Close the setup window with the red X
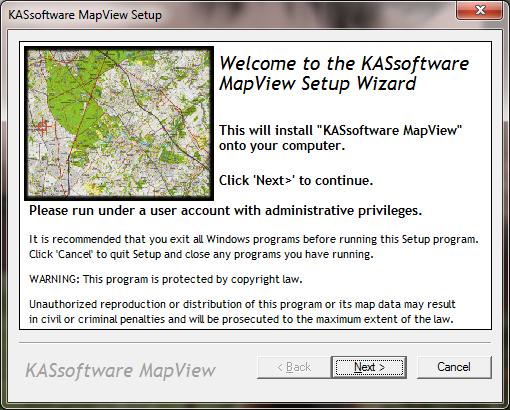The height and width of the screenshot is (410, 510). pyautogui.click(x=480, y=11)
